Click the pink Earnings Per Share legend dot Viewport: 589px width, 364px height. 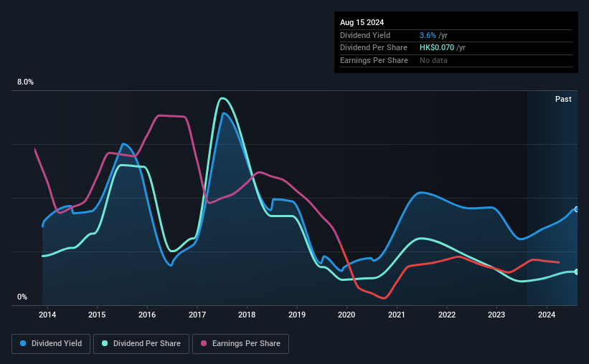pos(204,343)
